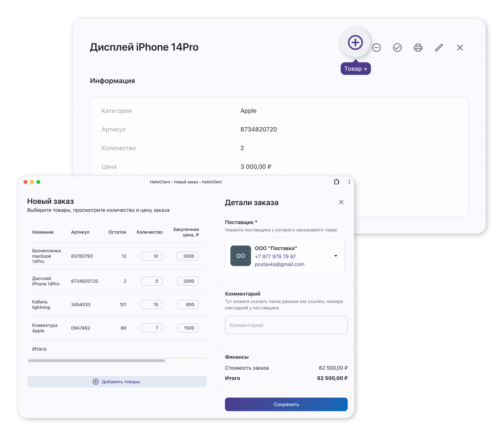
Task: Click the Стоимость заказа amount 62 500,00 ₽
Action: click(333, 368)
